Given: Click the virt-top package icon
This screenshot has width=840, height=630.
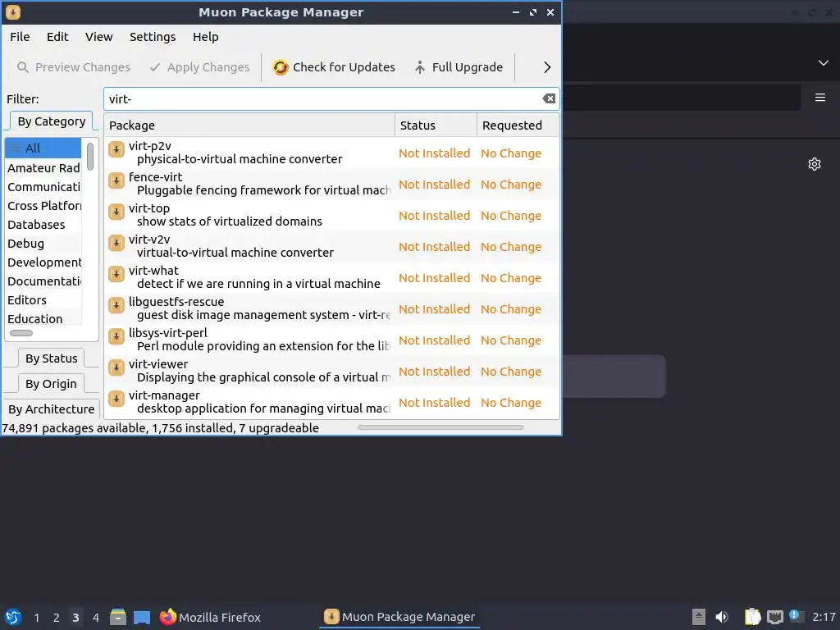Looking at the screenshot, I should [x=116, y=212].
